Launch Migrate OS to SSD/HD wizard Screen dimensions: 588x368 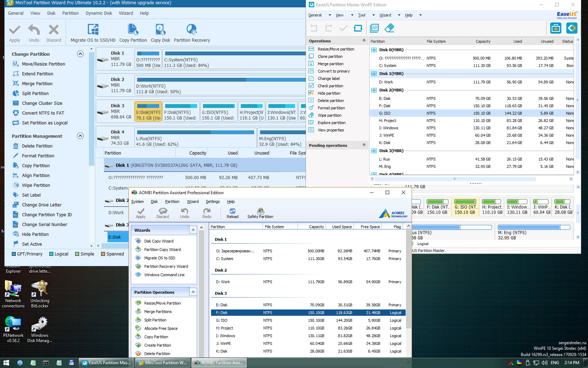93,33
